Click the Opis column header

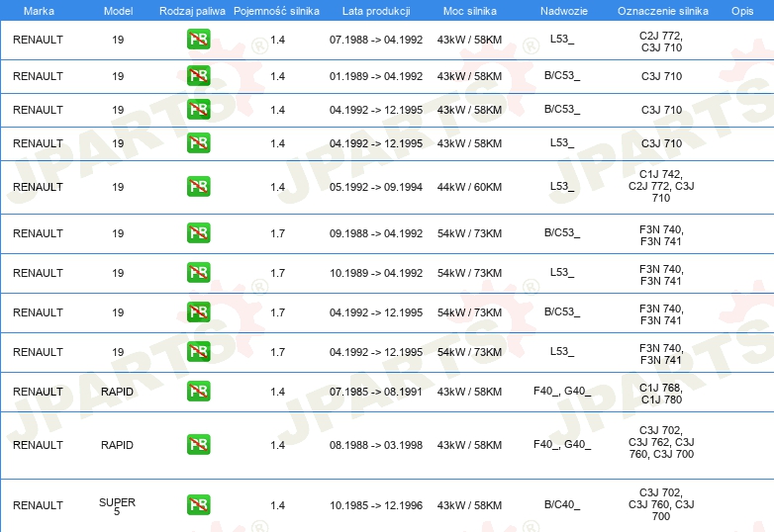point(742,11)
